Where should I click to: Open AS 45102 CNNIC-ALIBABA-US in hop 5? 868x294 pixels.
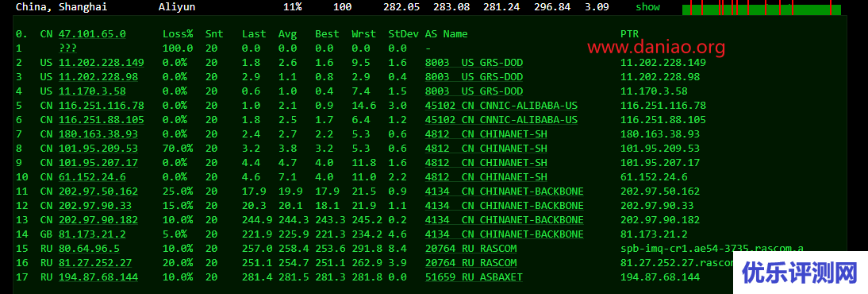(501, 106)
